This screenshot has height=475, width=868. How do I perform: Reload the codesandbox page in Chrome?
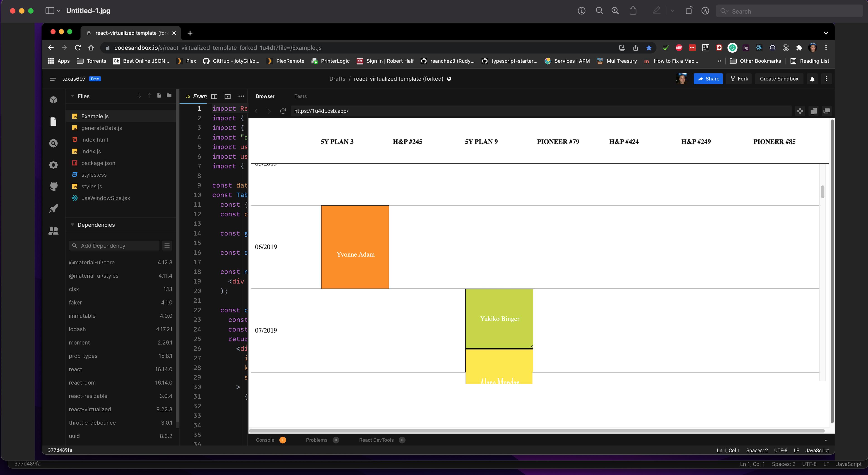click(77, 48)
